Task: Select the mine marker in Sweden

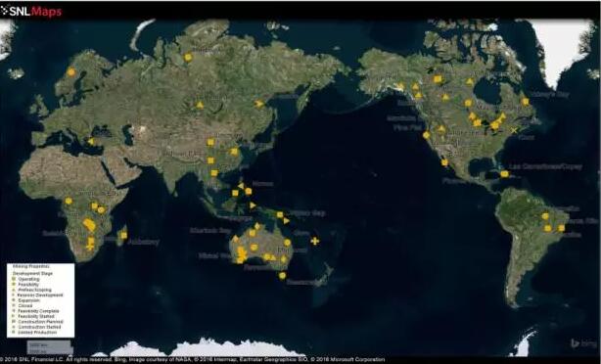Action: point(70,72)
